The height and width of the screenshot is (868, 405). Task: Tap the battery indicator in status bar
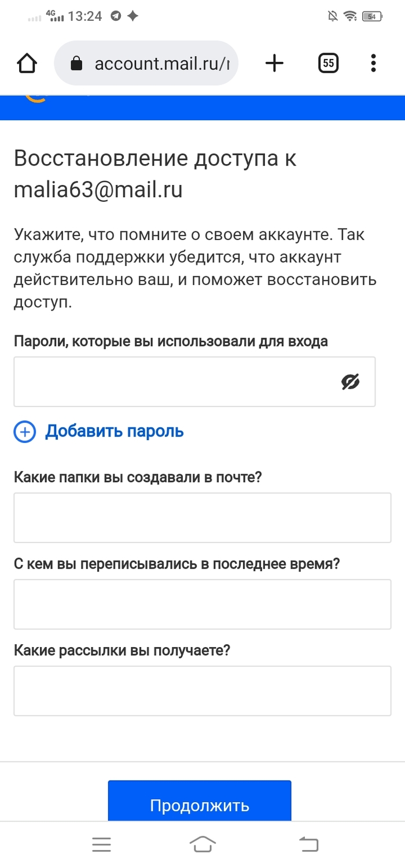371,17
